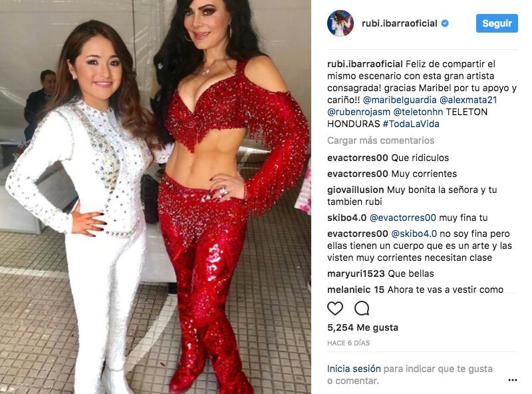The image size is (532, 394).
Task: Follow the account with Seguir button
Action: tap(497, 23)
